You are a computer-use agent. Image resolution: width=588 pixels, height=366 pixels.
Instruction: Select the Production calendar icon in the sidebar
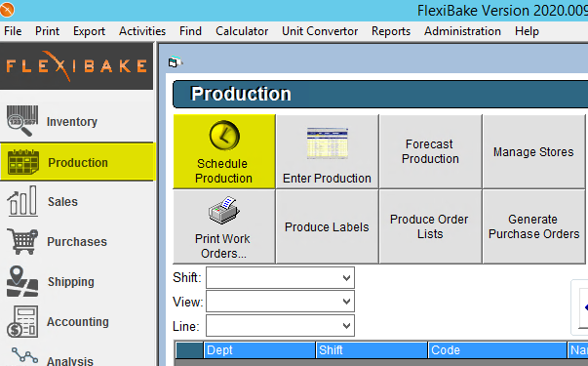click(23, 162)
